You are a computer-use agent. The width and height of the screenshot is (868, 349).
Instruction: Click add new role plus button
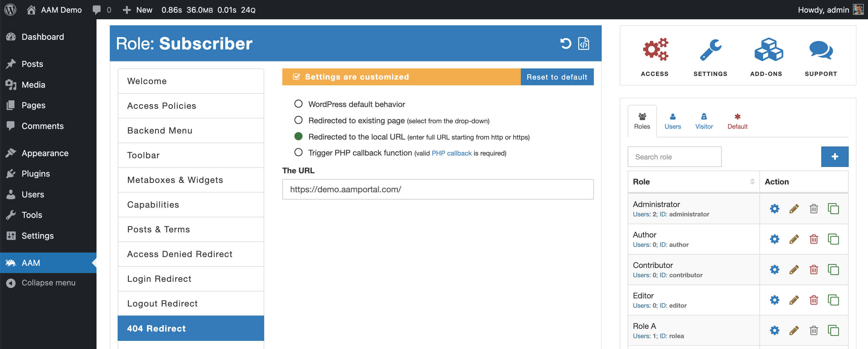click(x=835, y=156)
